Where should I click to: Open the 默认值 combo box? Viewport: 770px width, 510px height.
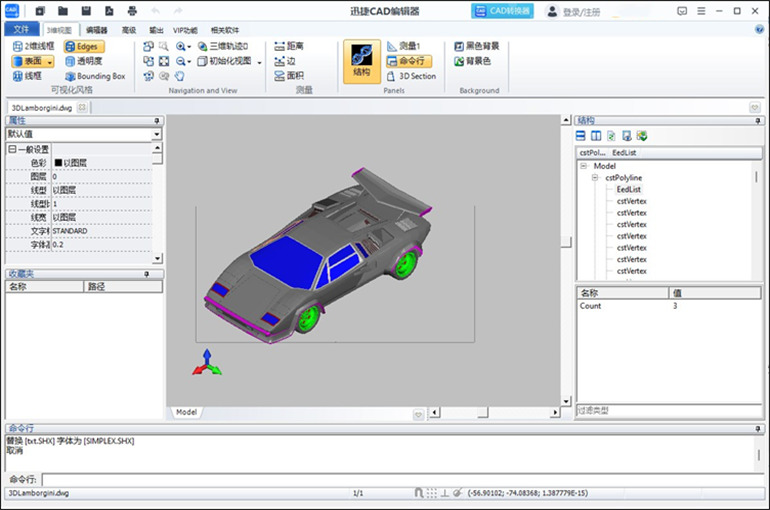[83, 134]
